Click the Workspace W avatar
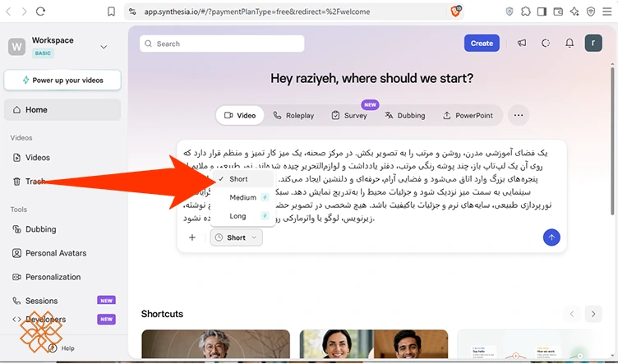This screenshot has height=364, width=618. tap(17, 47)
